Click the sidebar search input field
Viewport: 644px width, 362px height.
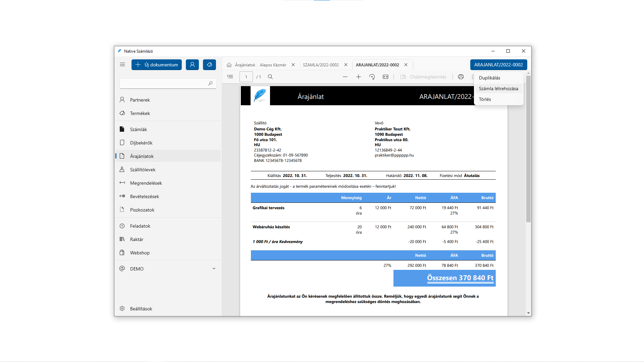164,83
